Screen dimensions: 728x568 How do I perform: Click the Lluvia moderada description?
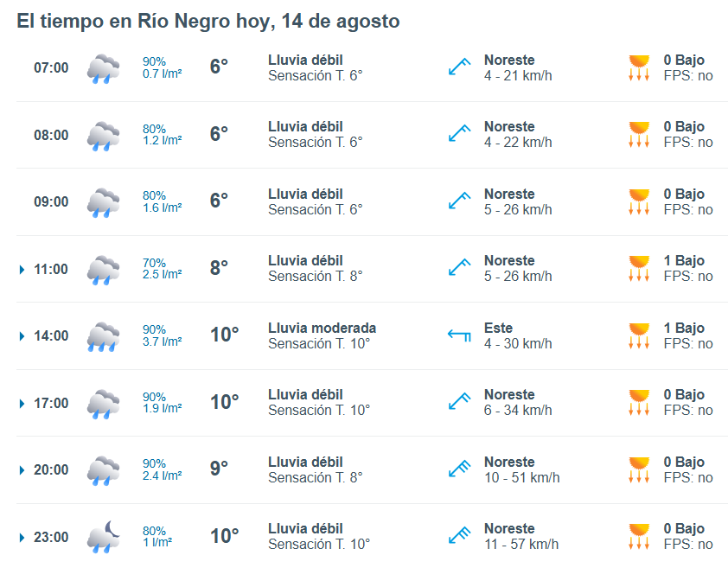[322, 328]
